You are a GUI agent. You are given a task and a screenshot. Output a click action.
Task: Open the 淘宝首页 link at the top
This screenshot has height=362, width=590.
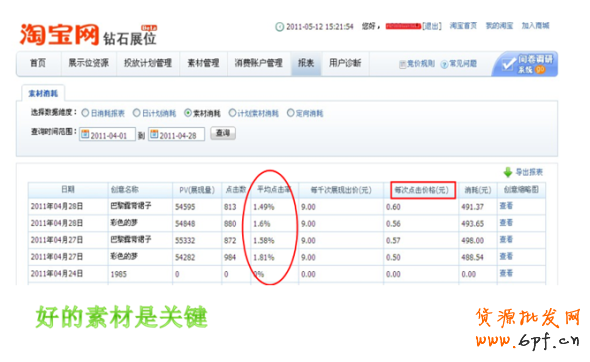pos(463,26)
